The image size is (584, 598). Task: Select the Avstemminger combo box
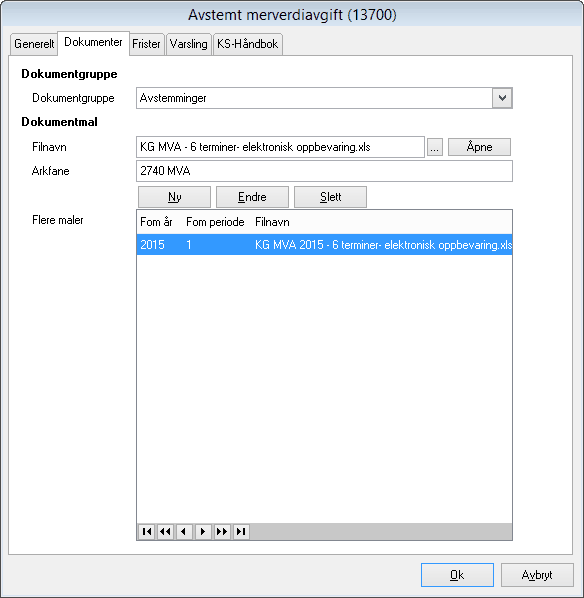[x=324, y=98]
